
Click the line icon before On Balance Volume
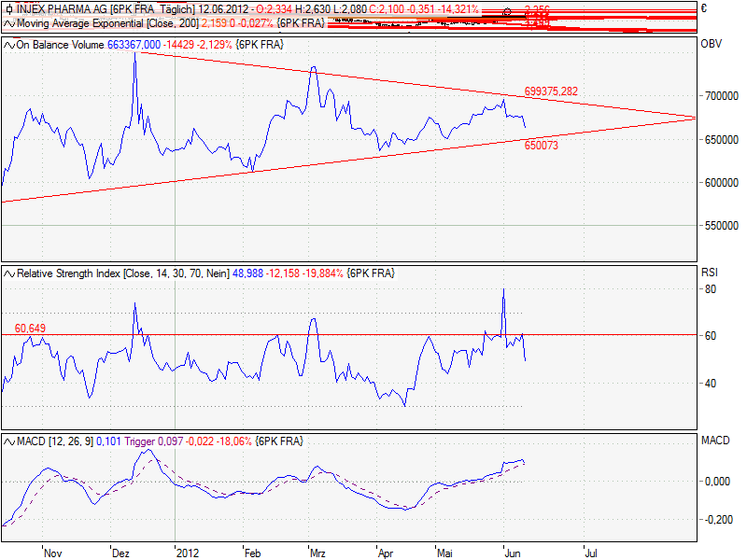(9, 45)
